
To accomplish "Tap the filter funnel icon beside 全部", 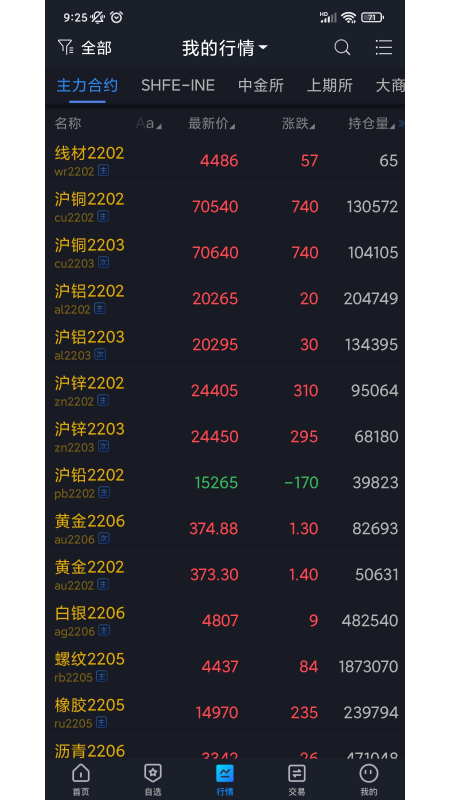I will click(65, 47).
